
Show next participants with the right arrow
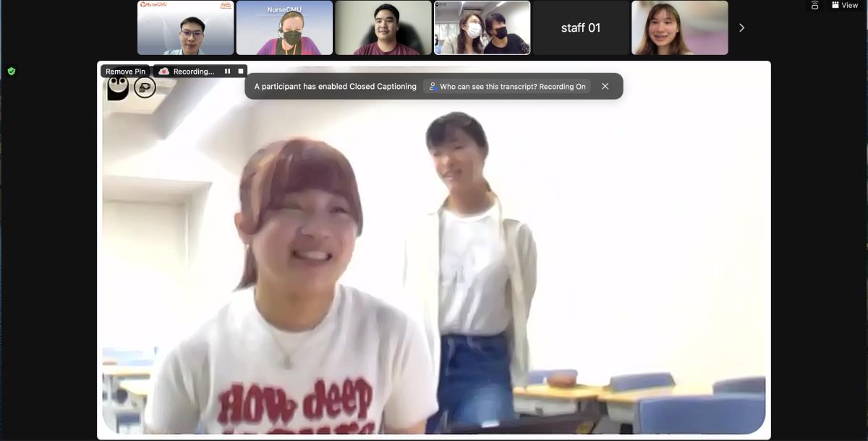point(741,27)
